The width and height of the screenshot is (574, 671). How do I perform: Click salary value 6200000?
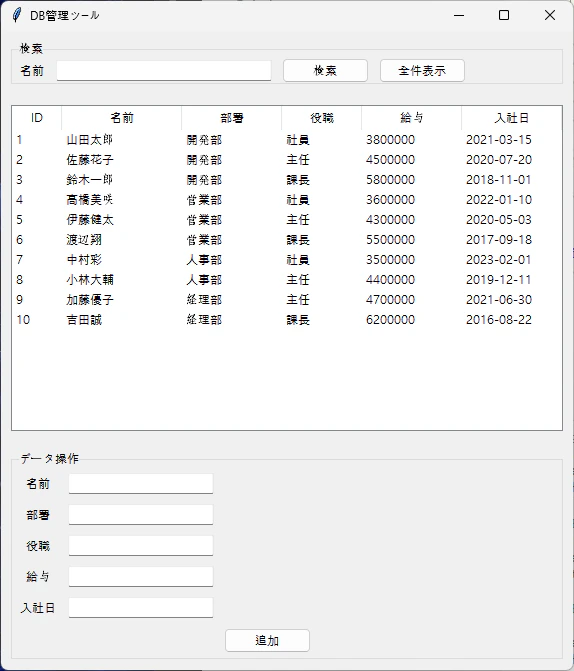[390, 320]
